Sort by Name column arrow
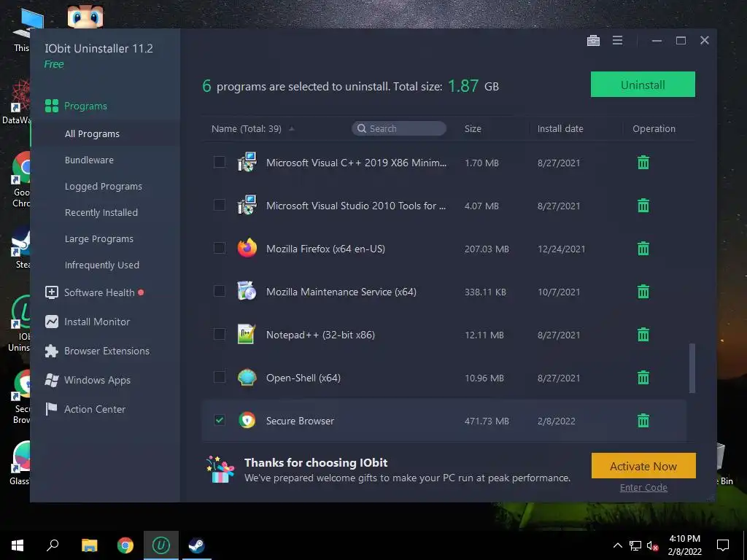747x560 pixels. (x=292, y=128)
